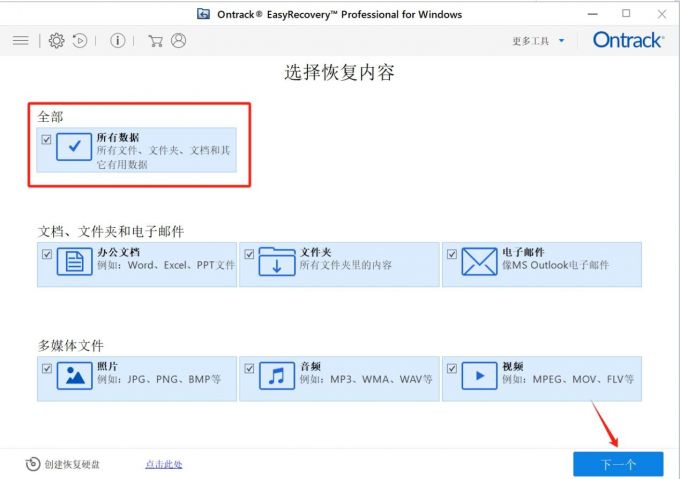Screen dimensions: 680x479
Task: Uncheck the 电子邮件 checkbox
Action: point(451,254)
